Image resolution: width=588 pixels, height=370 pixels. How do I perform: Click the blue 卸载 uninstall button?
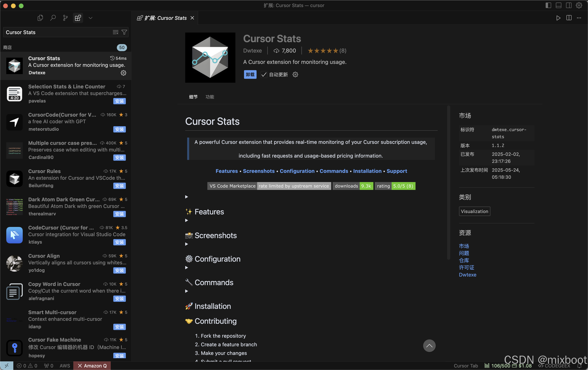[x=250, y=74]
